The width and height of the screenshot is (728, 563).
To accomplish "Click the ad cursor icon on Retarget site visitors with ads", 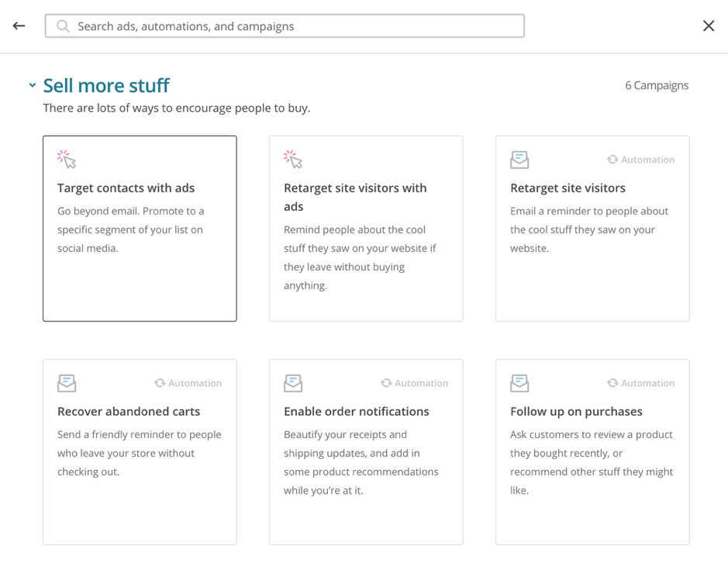I will coord(293,157).
